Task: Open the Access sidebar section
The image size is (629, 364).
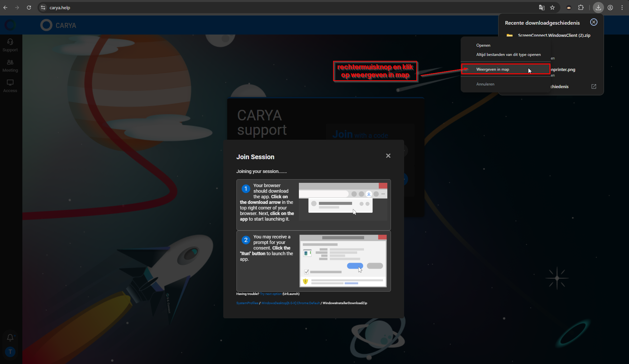Action: pos(10,86)
